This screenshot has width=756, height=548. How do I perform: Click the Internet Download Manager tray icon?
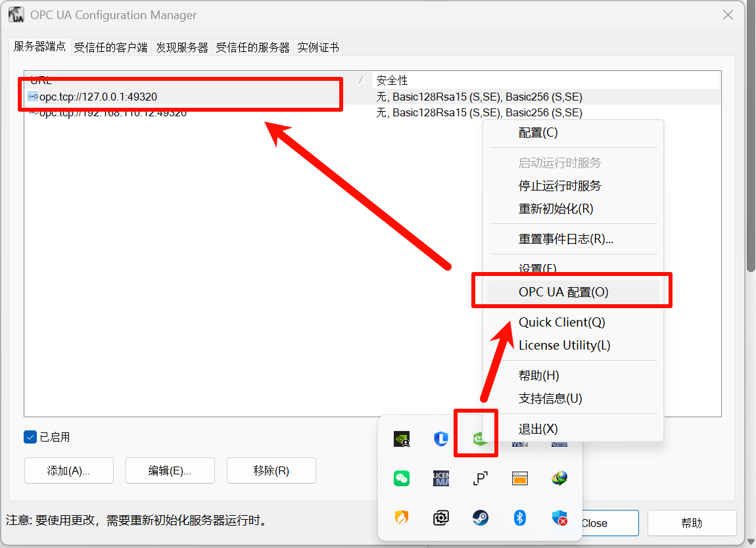click(x=559, y=478)
